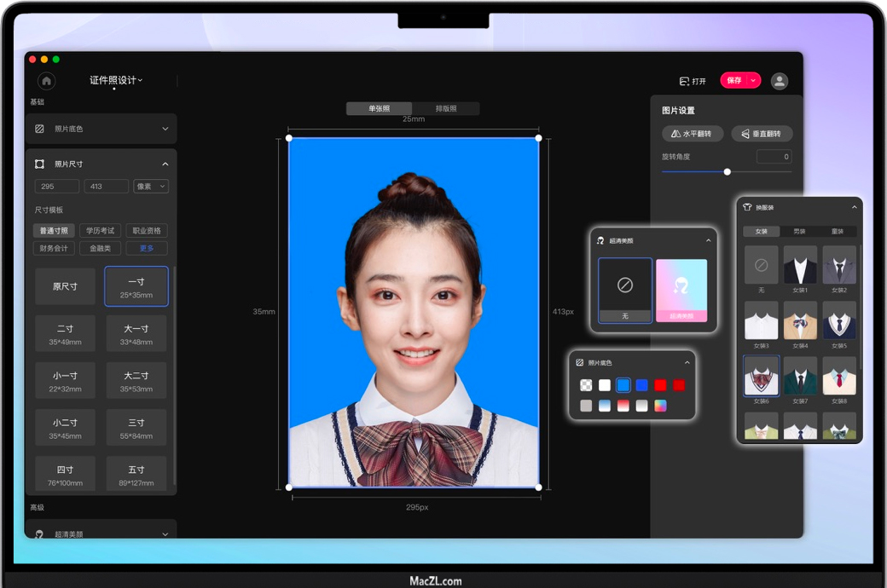Switch to the 排版照 tab
This screenshot has height=588, width=887.
point(446,108)
